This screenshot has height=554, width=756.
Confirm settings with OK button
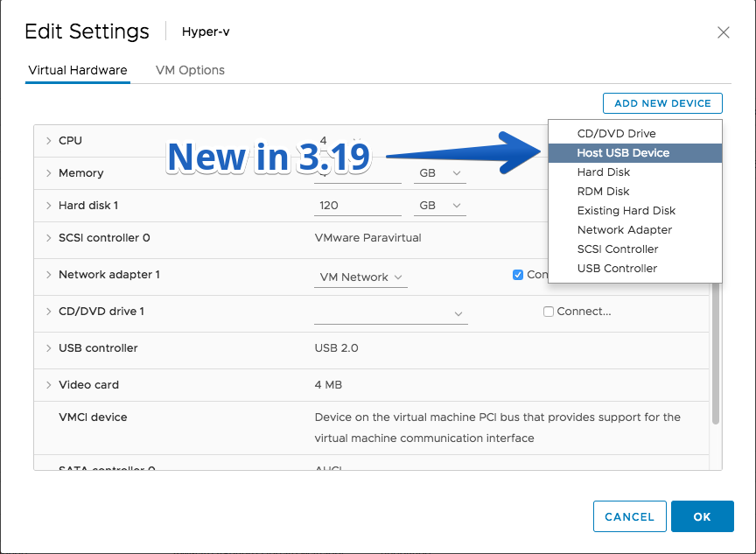pos(703,516)
